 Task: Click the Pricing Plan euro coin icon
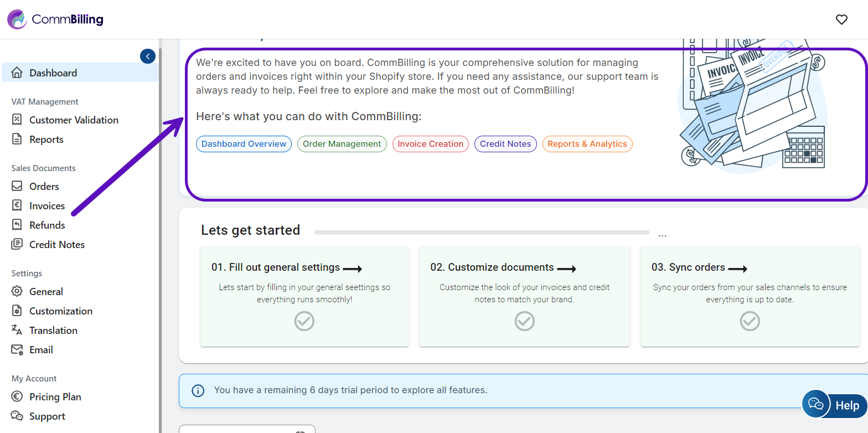coord(17,396)
